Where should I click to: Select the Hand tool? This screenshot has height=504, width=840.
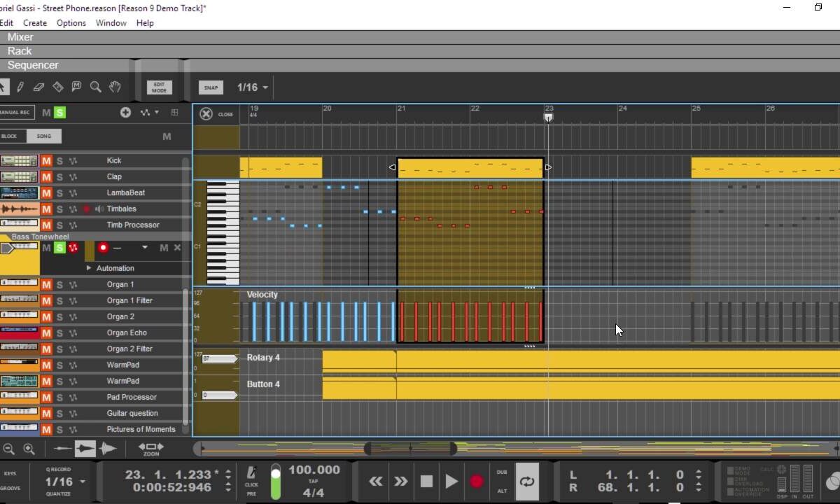[115, 87]
